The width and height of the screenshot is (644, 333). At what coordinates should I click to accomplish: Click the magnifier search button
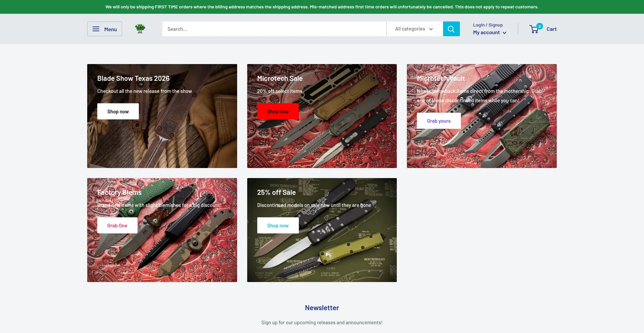tap(451, 29)
